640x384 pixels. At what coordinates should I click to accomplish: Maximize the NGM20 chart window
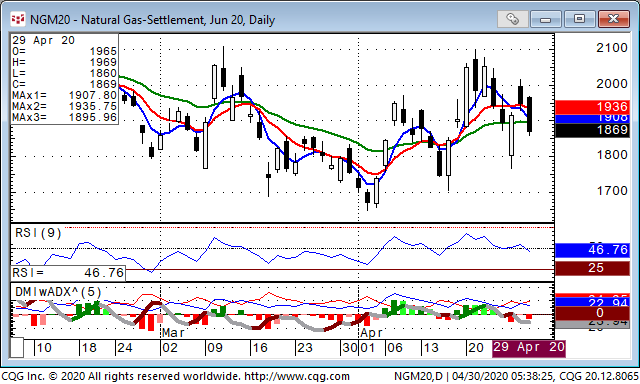pyautogui.click(x=579, y=19)
